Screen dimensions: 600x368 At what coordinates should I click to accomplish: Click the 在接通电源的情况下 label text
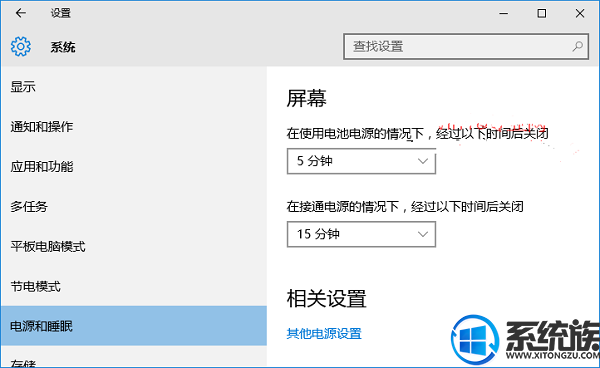[x=343, y=207]
